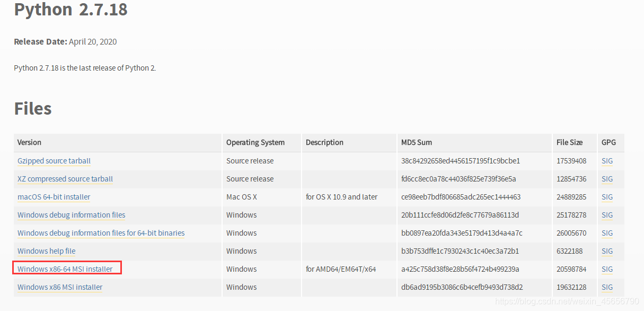Open SIG link for Windows x86 MSI installer
Image resolution: width=644 pixels, height=311 pixels.
pyautogui.click(x=607, y=287)
